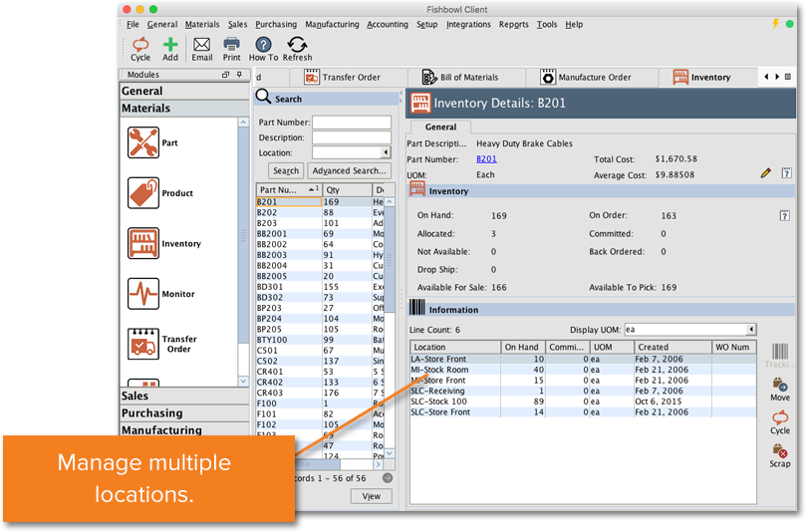The height and width of the screenshot is (532, 806).
Task: Open the Tools menu
Action: click(x=546, y=24)
